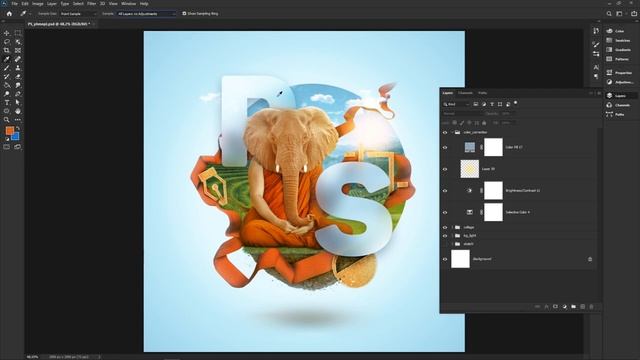
Task: Open the search icon in the top bar
Action: click(609, 13)
